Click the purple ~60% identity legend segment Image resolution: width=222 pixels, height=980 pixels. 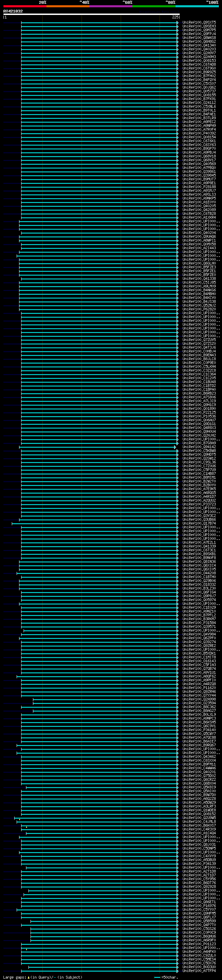click(111, 6)
